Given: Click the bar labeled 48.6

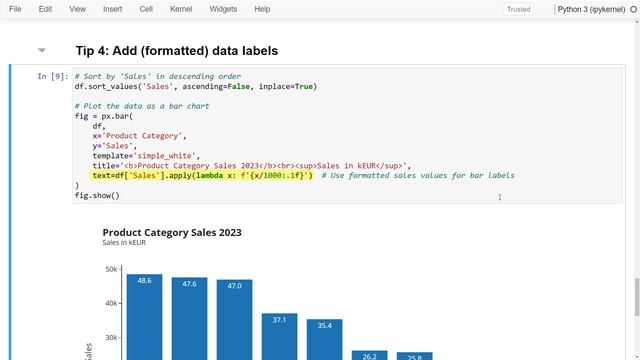Looking at the screenshot, I should coord(144,317).
